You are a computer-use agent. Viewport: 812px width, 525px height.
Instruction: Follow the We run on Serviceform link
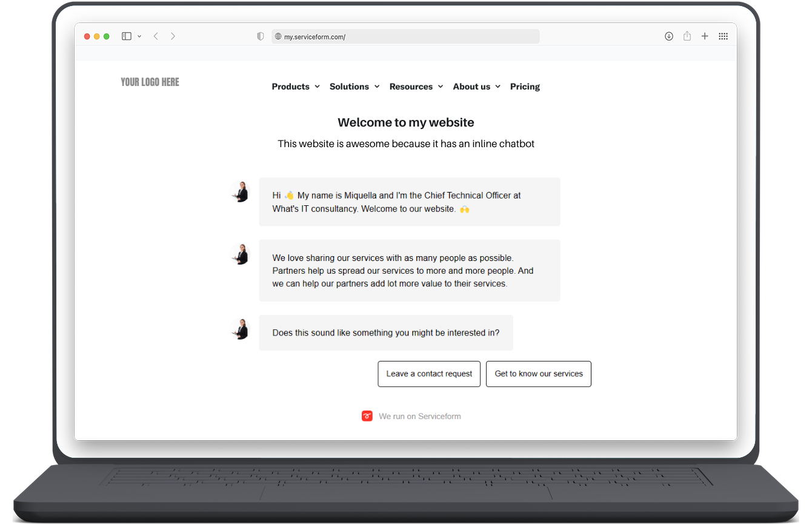[x=420, y=417]
